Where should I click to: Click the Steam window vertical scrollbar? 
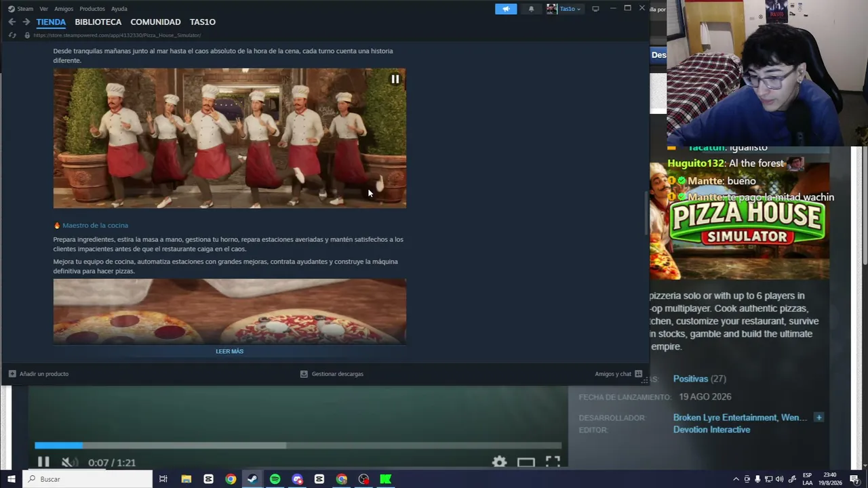[x=646, y=212]
